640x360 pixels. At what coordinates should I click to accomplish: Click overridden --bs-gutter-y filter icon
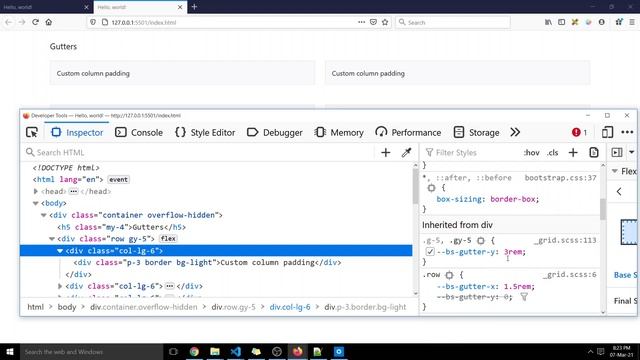pyautogui.click(x=524, y=297)
